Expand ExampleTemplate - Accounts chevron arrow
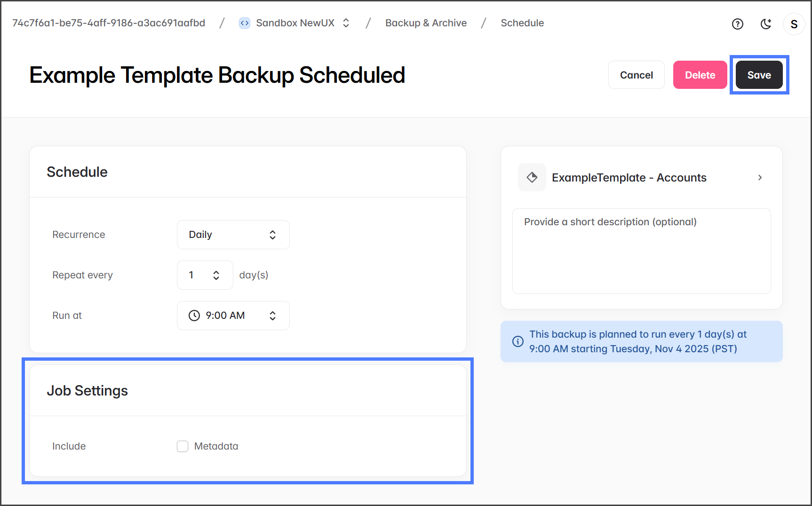Viewport: 812px width, 506px height. (760, 177)
